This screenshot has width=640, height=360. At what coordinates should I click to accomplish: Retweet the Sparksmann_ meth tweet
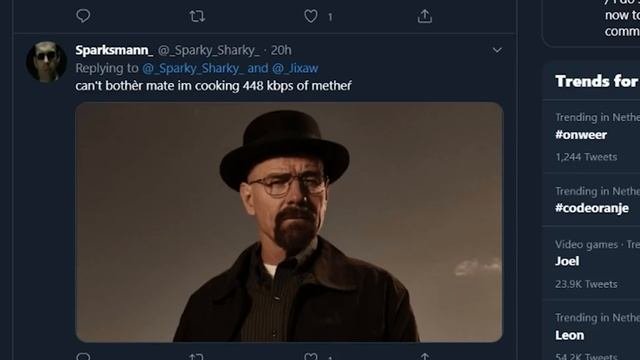point(197,357)
